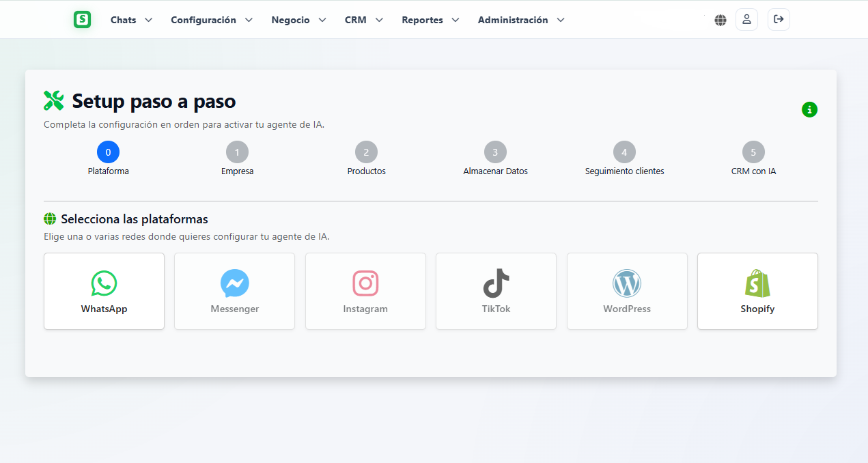The height and width of the screenshot is (463, 868).
Task: Expand the Chats dropdown chevron
Action: click(x=148, y=20)
